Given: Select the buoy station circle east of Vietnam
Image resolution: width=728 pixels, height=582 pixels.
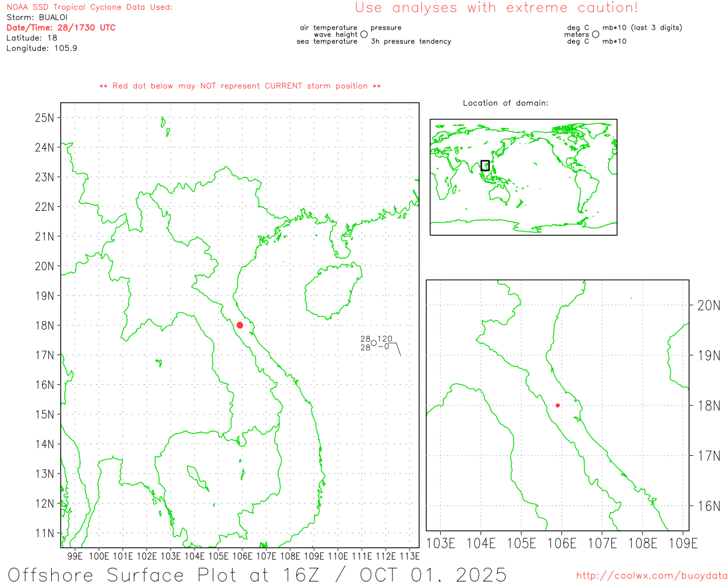Looking at the screenshot, I should 374,343.
